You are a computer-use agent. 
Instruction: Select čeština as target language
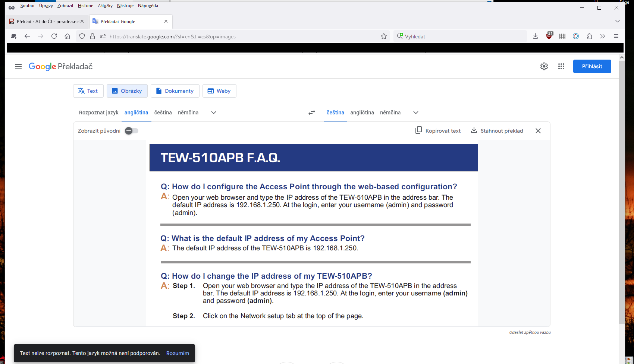335,113
